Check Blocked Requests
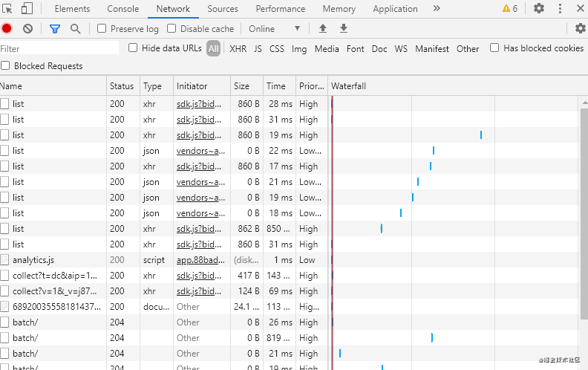The height and width of the screenshot is (370, 588). pyautogui.click(x=5, y=66)
